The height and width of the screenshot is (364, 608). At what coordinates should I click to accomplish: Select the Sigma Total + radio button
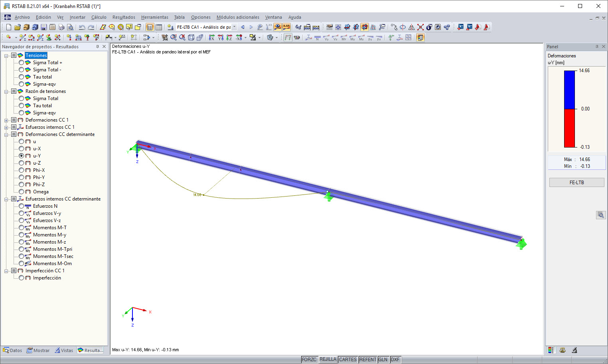[x=22, y=63]
